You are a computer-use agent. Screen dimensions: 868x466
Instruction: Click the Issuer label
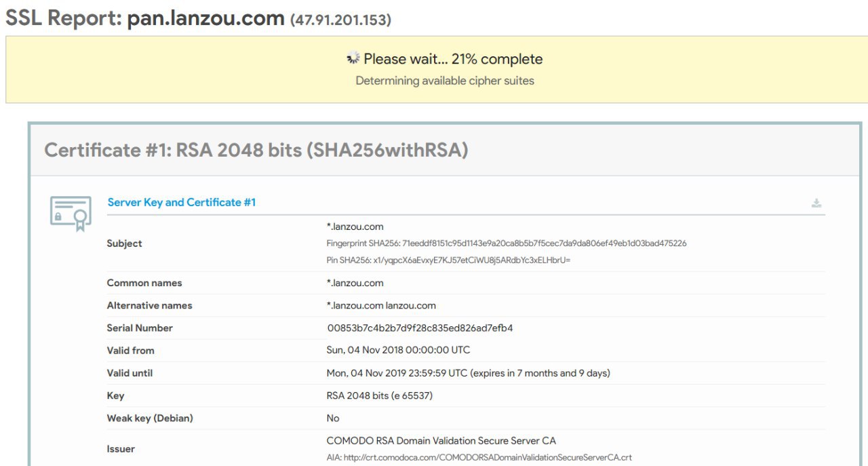point(121,449)
